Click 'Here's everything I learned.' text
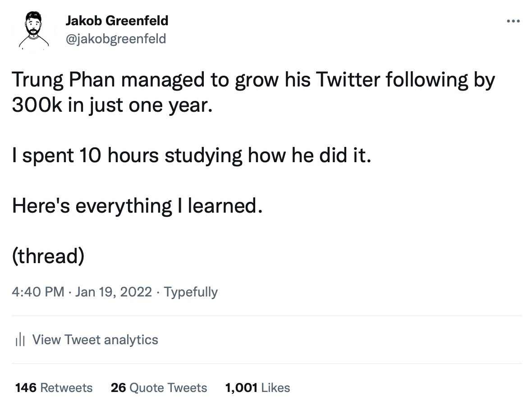 click(x=138, y=206)
